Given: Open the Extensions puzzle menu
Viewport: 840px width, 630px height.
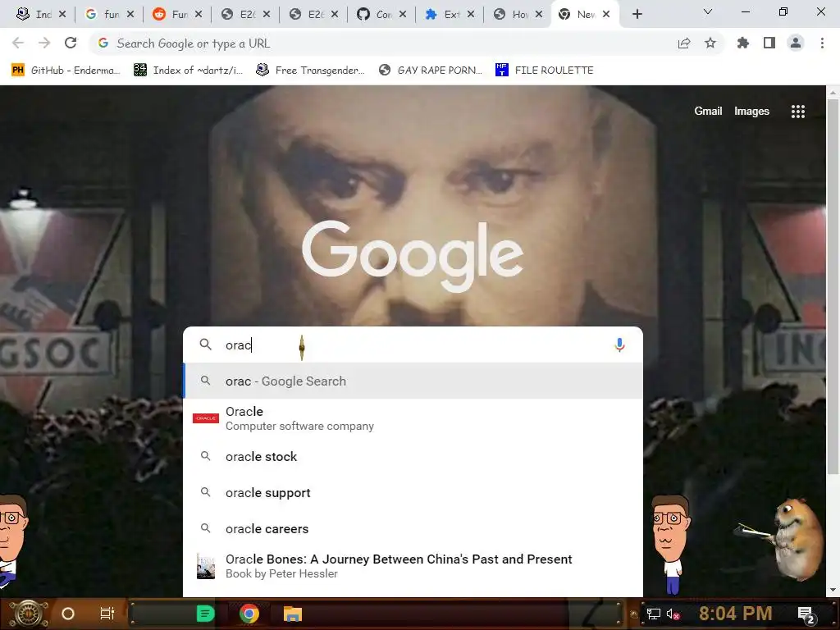Looking at the screenshot, I should [742, 43].
